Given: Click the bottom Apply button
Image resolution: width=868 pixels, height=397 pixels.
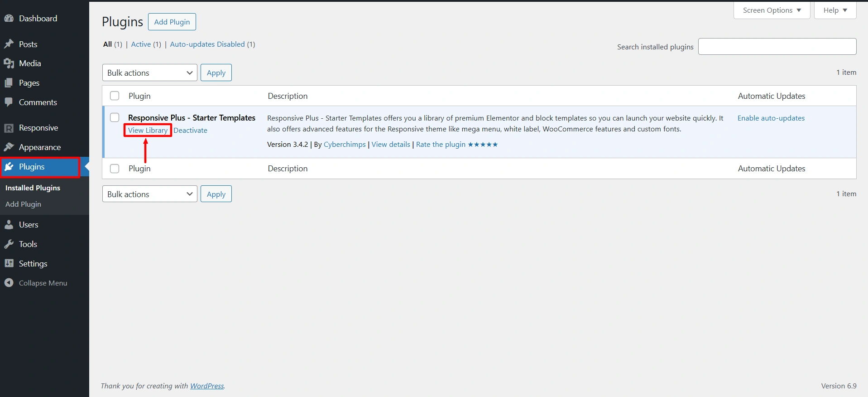Looking at the screenshot, I should click(216, 194).
